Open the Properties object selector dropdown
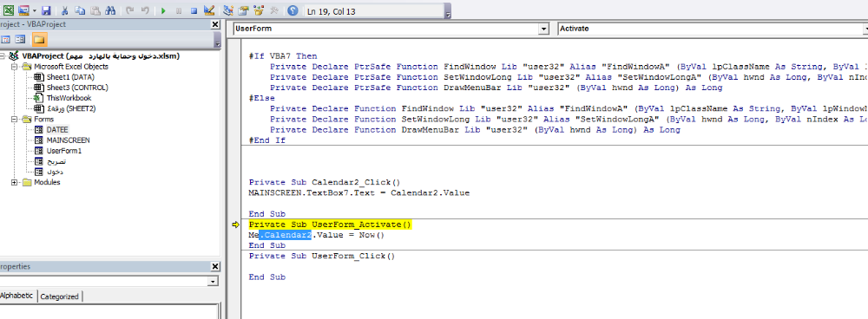The image size is (868, 319). click(214, 282)
